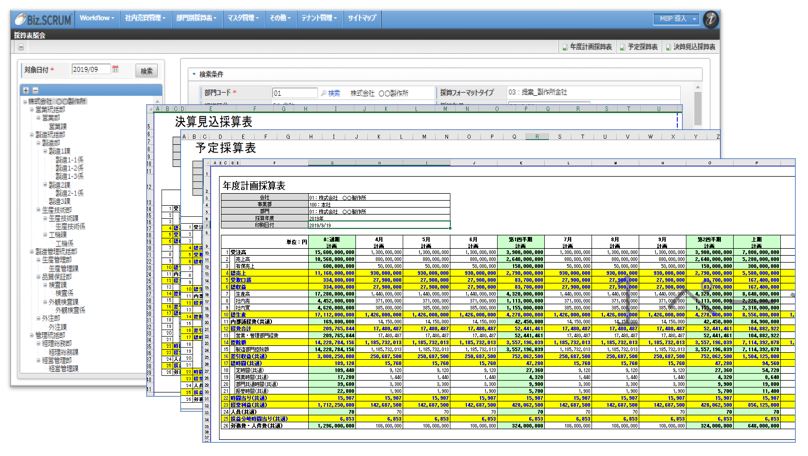This screenshot has height=456, width=808.
Task: Click the 予定採算表 sheet title
Action: 225,148
